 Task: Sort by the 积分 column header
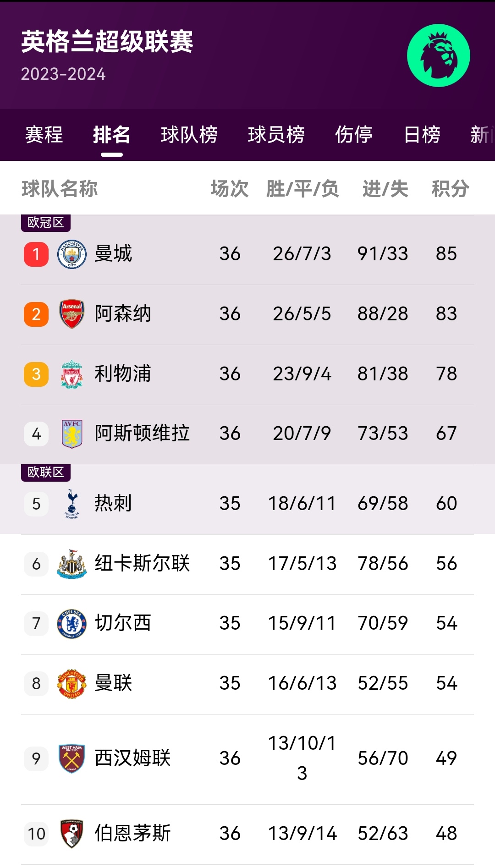coord(450,189)
